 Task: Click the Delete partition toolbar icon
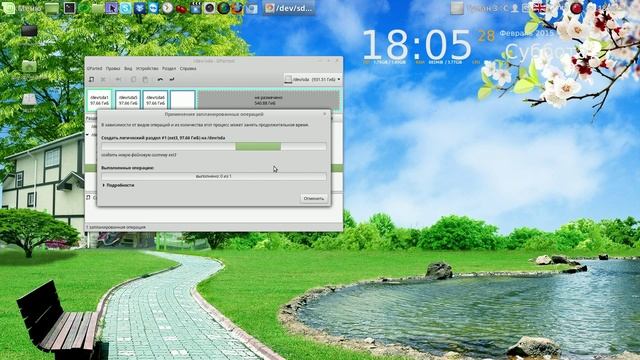tap(104, 80)
